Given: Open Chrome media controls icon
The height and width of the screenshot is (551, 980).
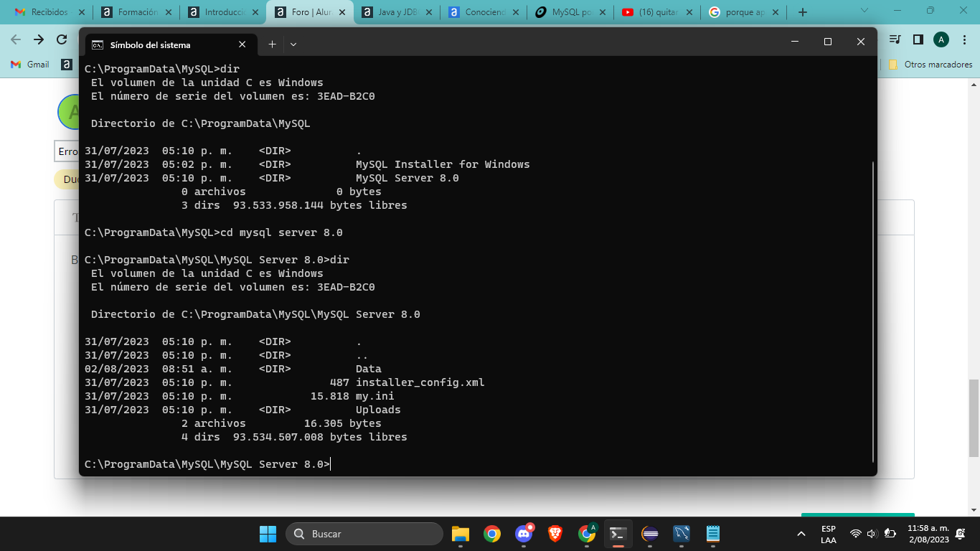Looking at the screenshot, I should click(895, 39).
